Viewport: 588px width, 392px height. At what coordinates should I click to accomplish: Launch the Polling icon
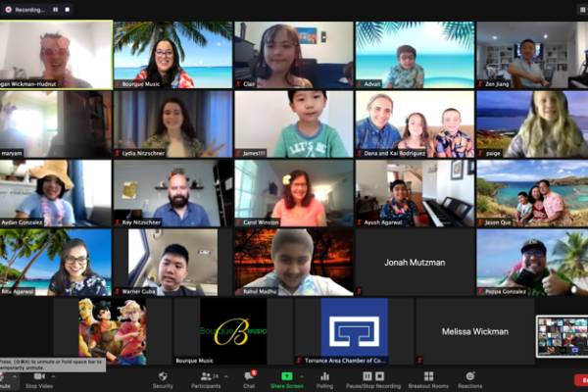(324, 376)
